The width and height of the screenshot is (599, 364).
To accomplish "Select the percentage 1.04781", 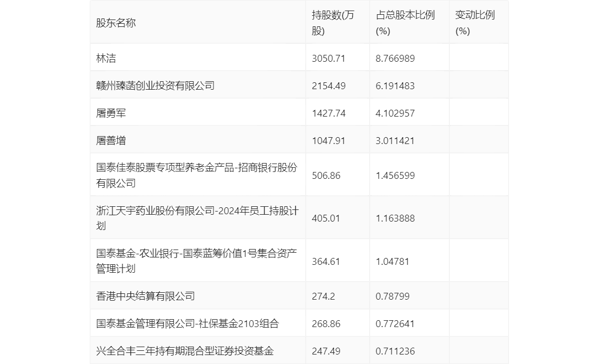I will (392, 261).
